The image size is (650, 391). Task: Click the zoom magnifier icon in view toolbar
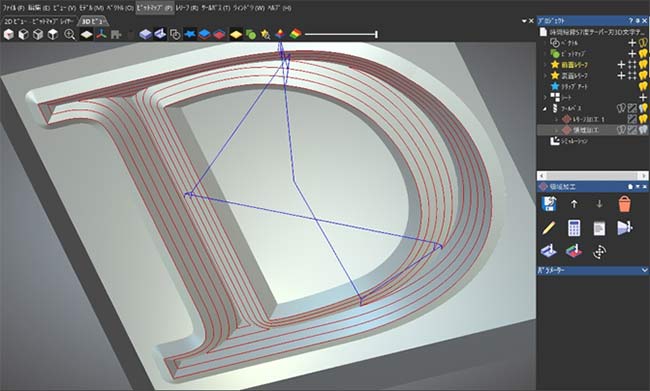pyautogui.click(x=70, y=34)
